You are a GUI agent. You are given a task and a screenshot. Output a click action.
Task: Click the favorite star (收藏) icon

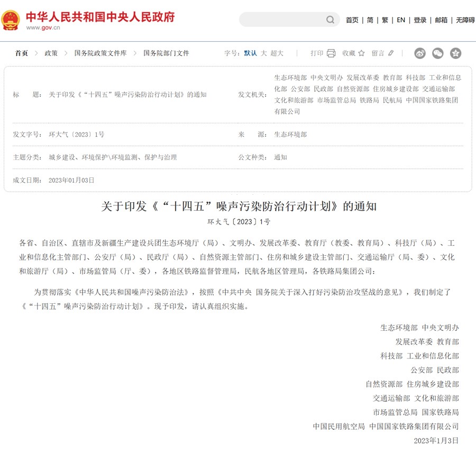pyautogui.click(x=361, y=53)
